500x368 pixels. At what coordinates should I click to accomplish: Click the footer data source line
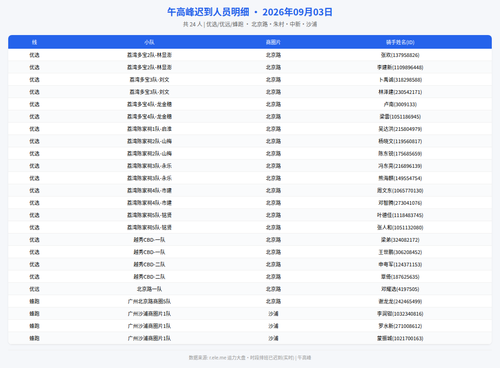coord(250,358)
